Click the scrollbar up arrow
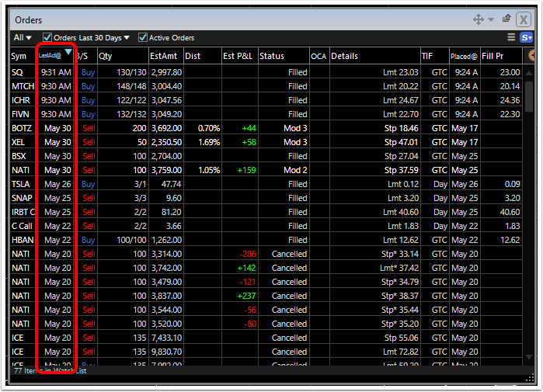This screenshot has height=392, width=543. click(528, 73)
